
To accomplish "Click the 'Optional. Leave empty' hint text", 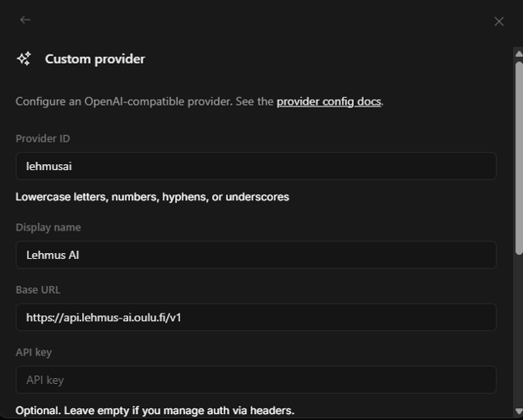I will click(x=155, y=410).
